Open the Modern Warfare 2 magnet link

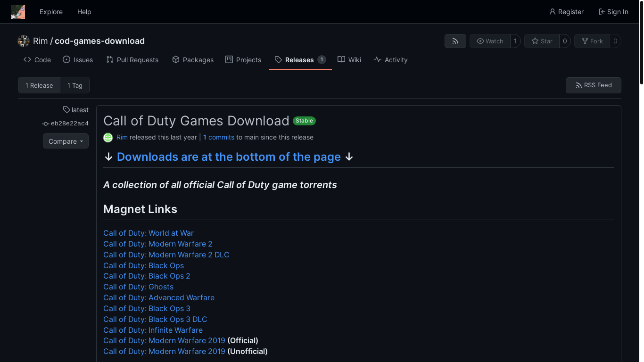click(x=158, y=244)
